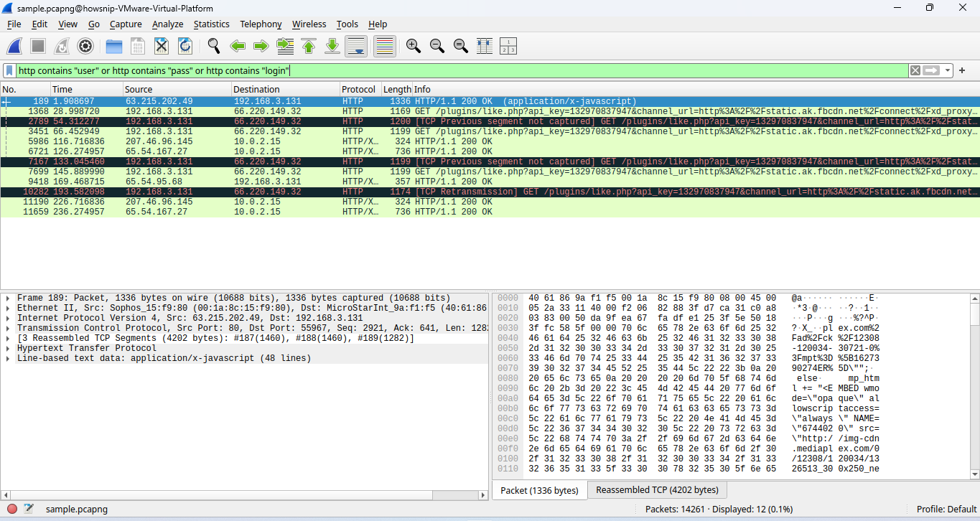
Task: Jump to the last packet
Action: click(x=332, y=46)
